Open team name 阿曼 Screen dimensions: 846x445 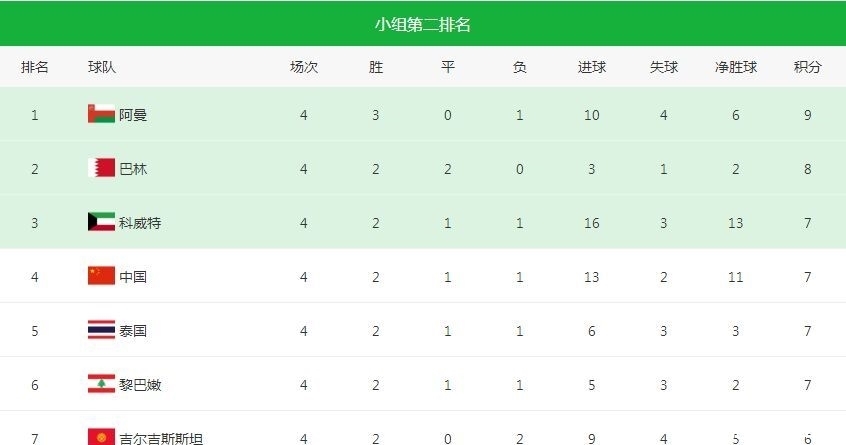133,115
